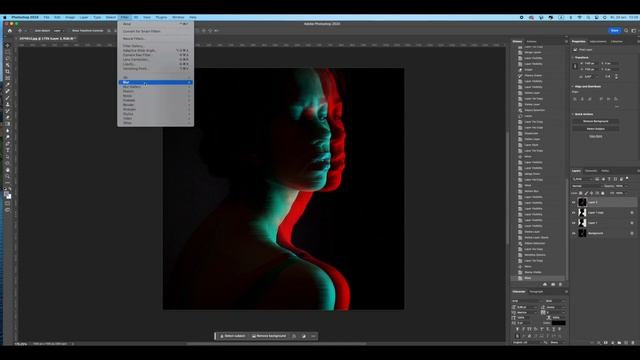Open the Image menu in menu bar
640x360 pixels.
[70, 18]
